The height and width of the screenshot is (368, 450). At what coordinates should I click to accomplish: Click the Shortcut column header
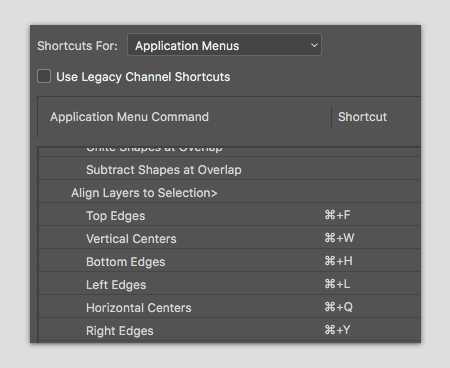coord(362,117)
